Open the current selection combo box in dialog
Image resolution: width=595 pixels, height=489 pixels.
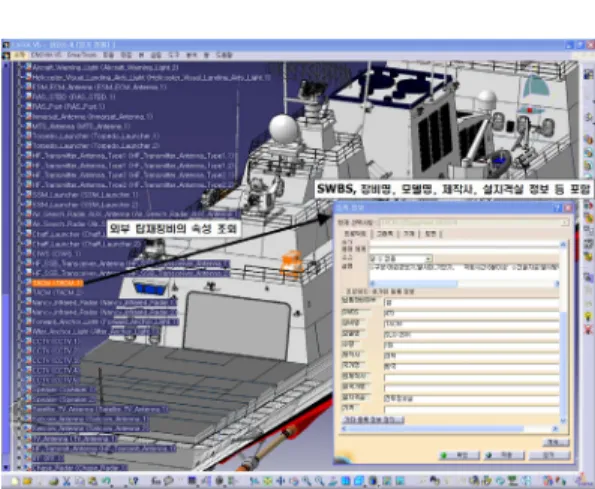coord(474,222)
